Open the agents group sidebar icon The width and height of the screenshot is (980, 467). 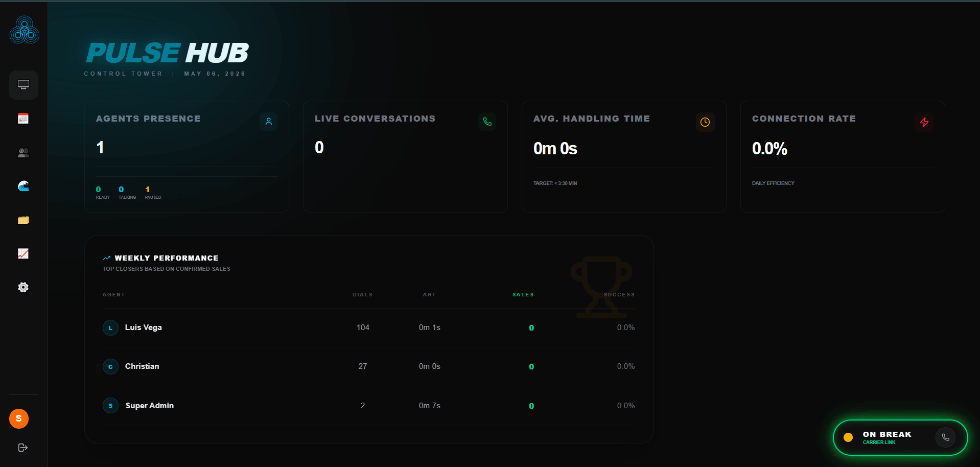point(24,152)
